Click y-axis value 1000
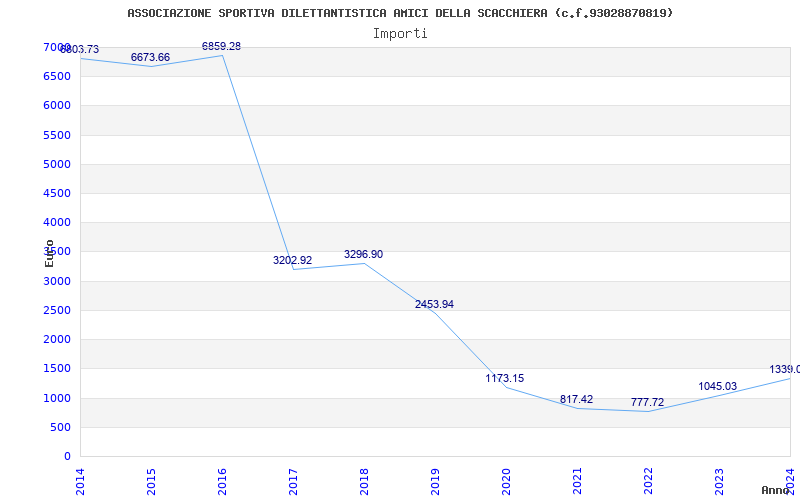800x500 pixels. pos(57,398)
